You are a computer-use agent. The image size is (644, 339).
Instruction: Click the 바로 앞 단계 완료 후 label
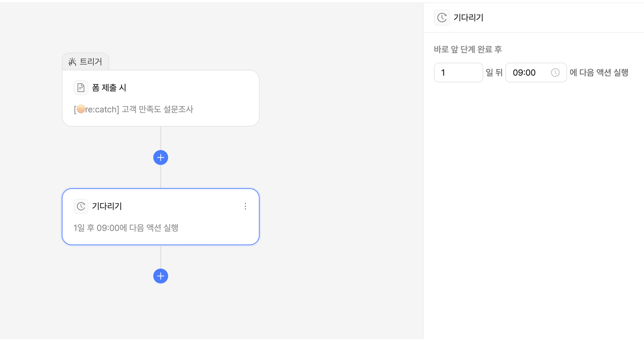pos(468,49)
